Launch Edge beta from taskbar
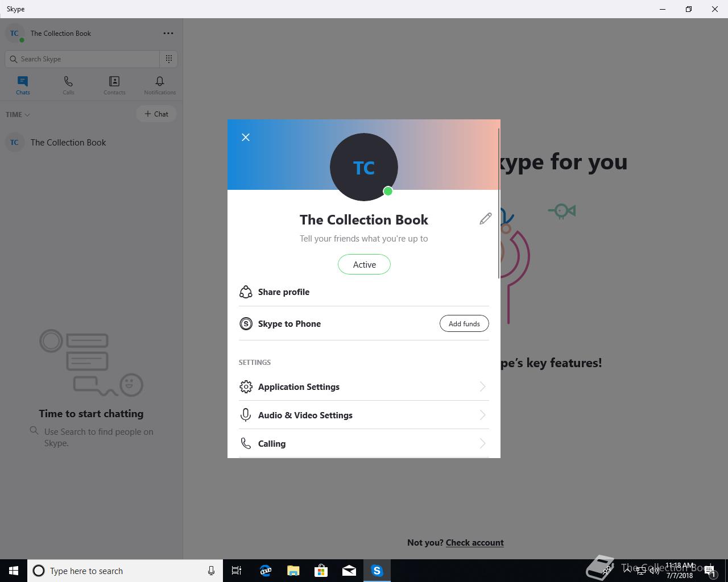This screenshot has height=582, width=728. point(265,571)
